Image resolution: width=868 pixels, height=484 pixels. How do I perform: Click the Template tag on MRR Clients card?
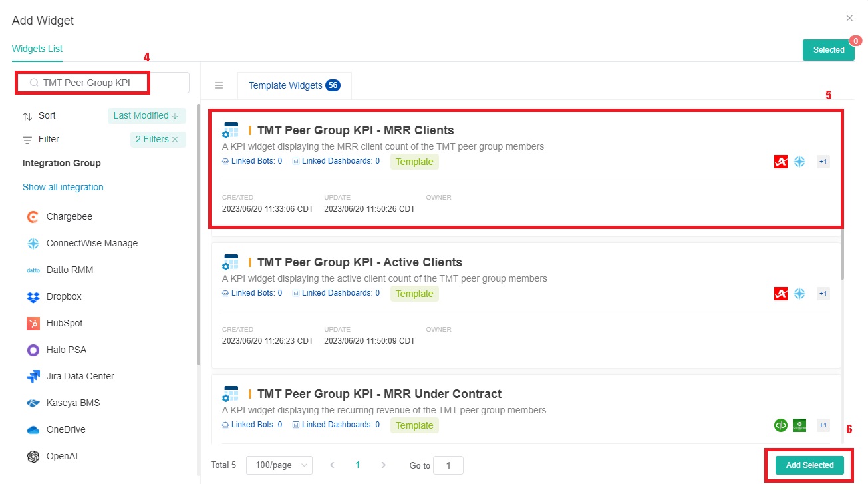[414, 162]
